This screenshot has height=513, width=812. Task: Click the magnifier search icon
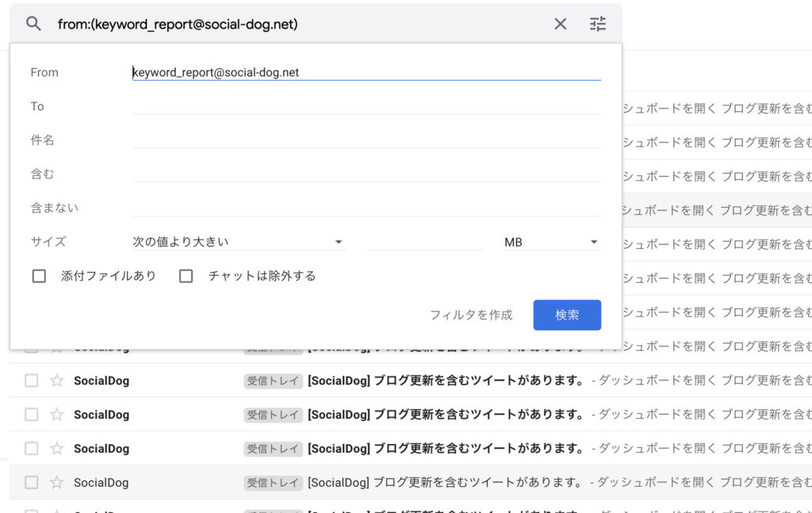tap(33, 23)
